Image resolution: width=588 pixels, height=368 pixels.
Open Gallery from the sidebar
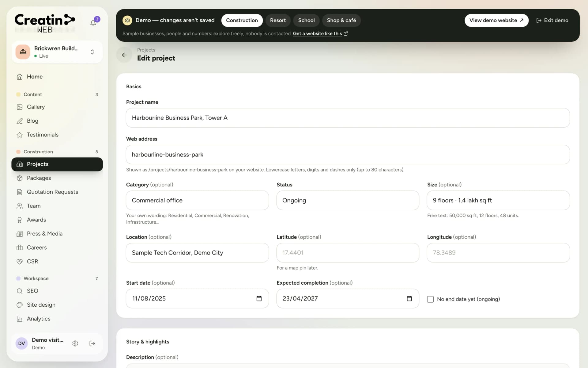[57, 107]
